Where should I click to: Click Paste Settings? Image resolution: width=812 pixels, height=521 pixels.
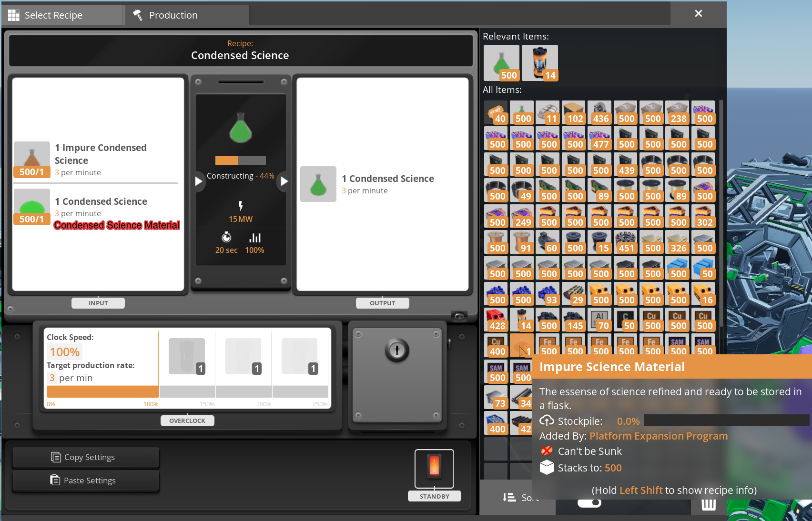[x=86, y=481]
